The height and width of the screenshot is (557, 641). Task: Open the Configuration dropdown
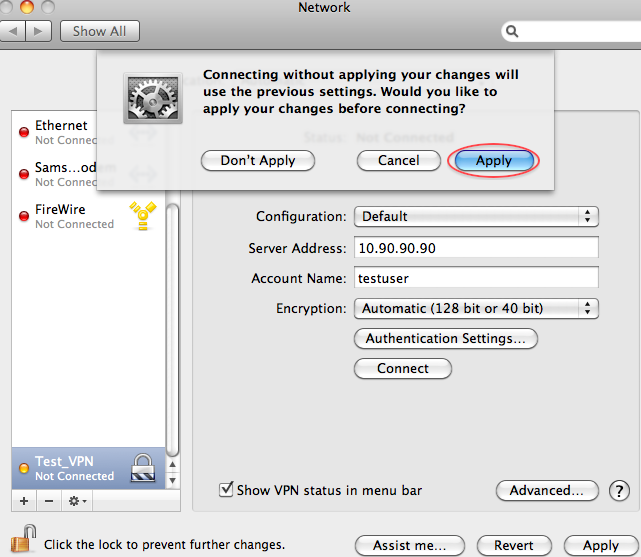pyautogui.click(x=476, y=216)
